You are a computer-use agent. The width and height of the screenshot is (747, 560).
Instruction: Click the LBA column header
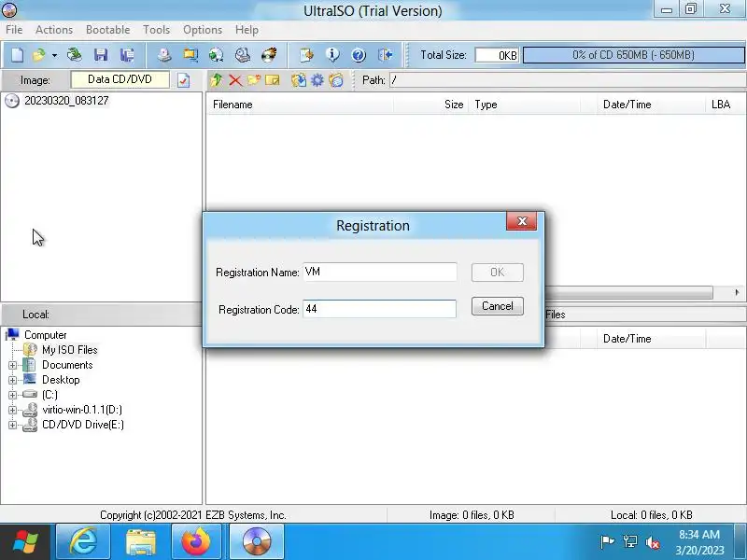(726, 105)
